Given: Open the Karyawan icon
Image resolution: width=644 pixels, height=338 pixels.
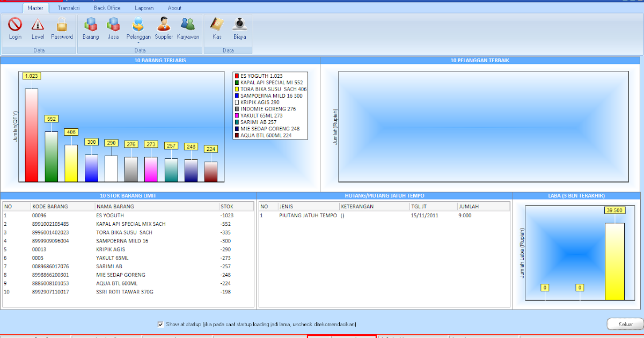Looking at the screenshot, I should coord(188,28).
